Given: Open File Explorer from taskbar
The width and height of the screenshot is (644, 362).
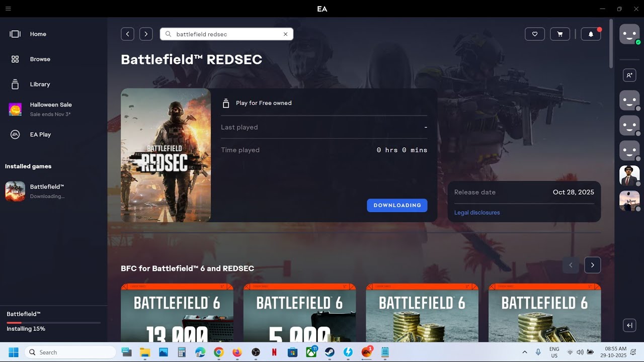Looking at the screenshot, I should (145, 352).
